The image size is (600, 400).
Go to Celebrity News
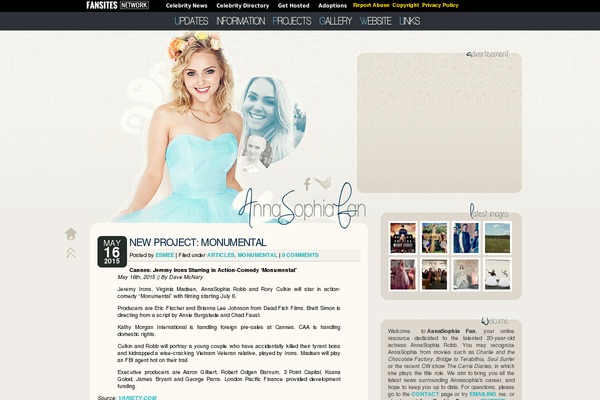(x=186, y=6)
